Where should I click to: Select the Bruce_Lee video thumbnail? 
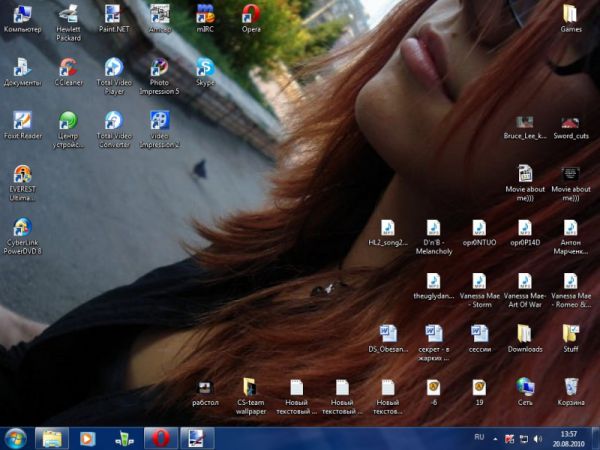(x=524, y=122)
